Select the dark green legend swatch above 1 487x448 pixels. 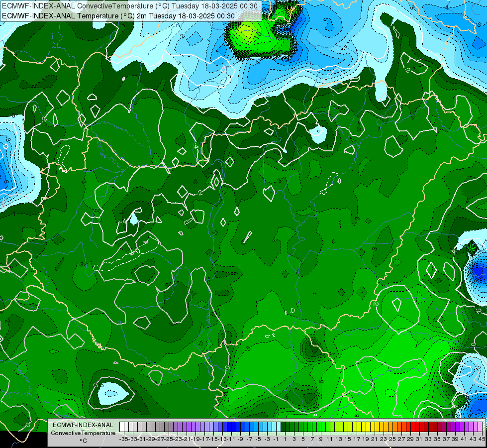(x=283, y=427)
